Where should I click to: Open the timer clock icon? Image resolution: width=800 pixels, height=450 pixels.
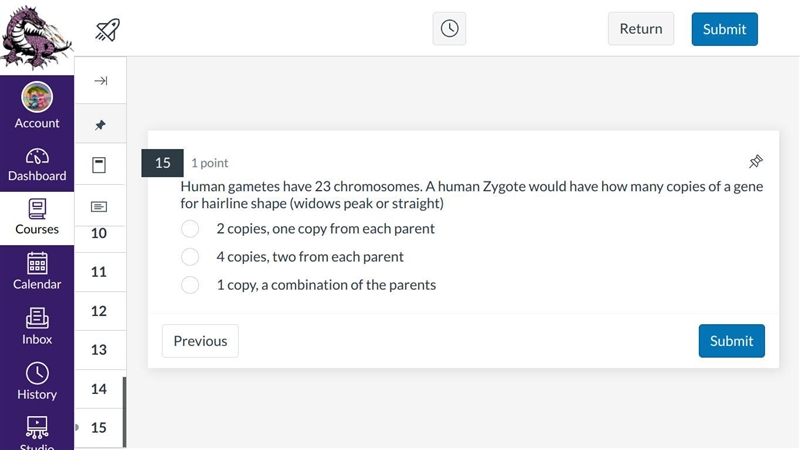click(x=449, y=29)
